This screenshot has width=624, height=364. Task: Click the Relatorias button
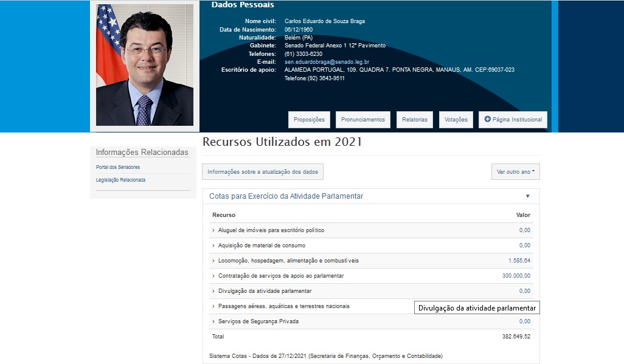coord(414,119)
